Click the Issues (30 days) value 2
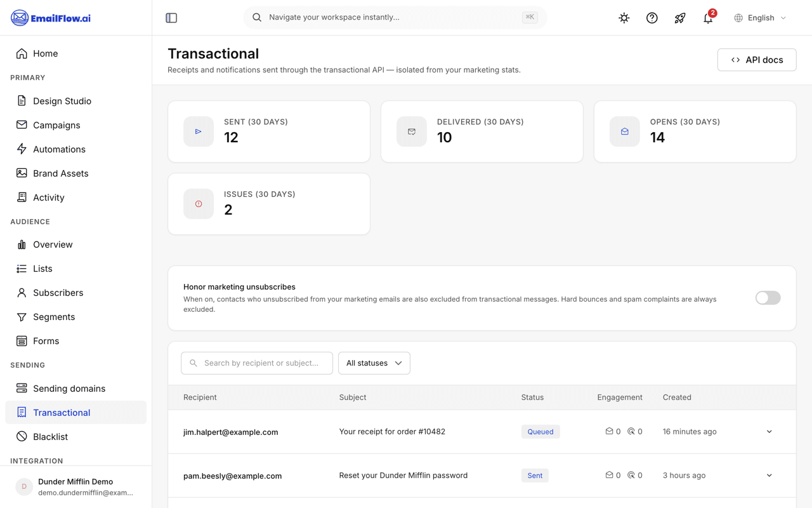Viewport: 812px width, 508px height. pos(228,210)
